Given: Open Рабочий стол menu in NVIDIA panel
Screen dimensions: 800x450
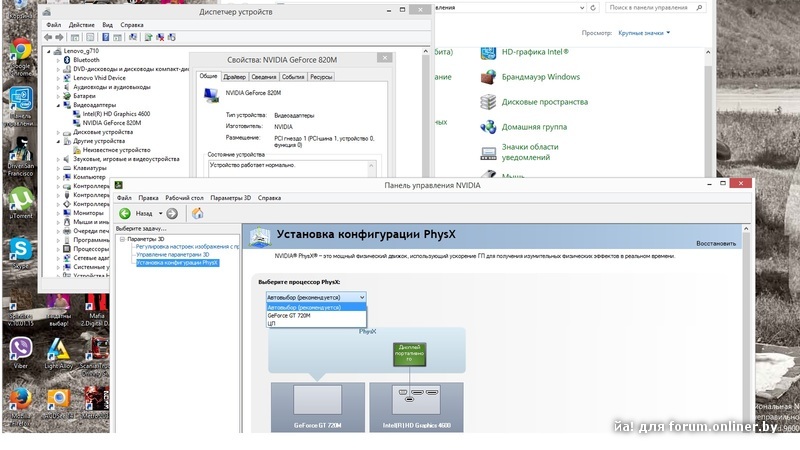Looking at the screenshot, I should [184, 198].
